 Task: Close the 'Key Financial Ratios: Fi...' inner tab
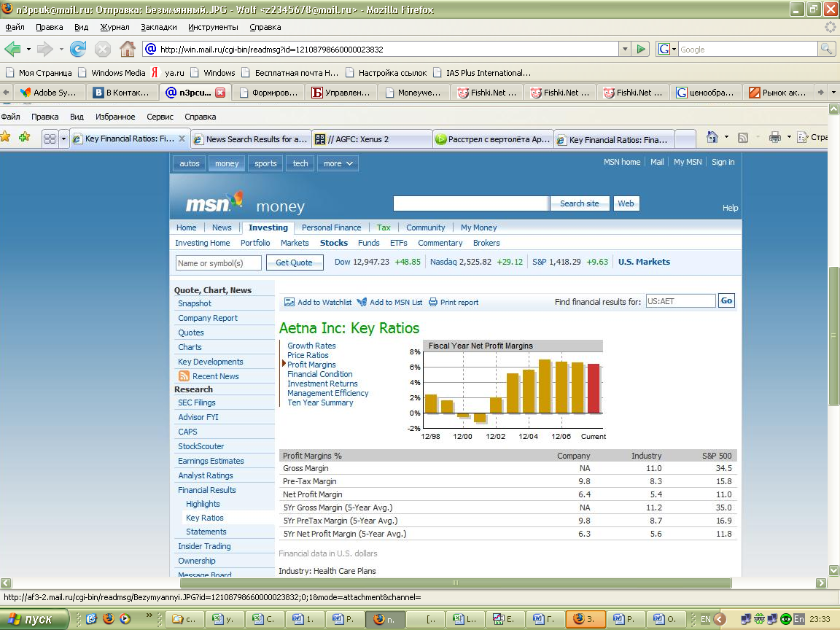pyautogui.click(x=182, y=139)
